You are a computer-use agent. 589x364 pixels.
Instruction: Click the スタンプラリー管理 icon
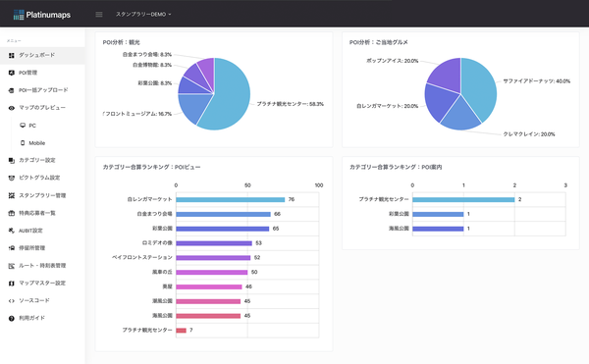11,195
